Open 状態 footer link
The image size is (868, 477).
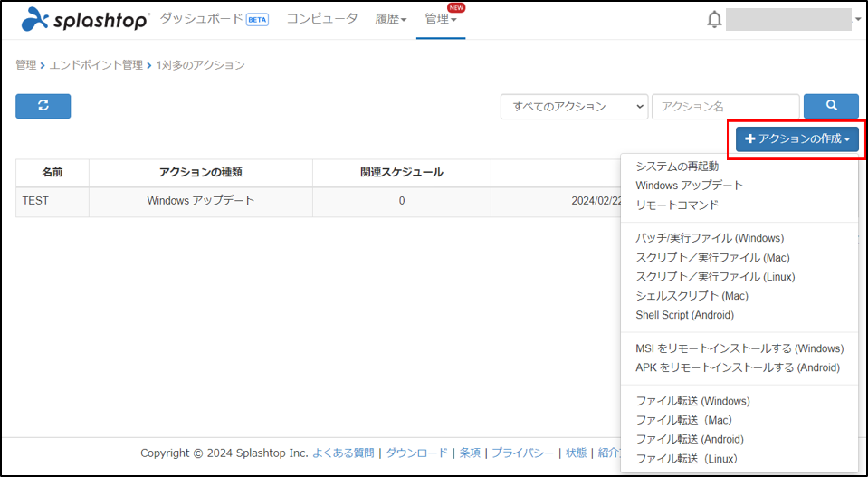tap(576, 453)
